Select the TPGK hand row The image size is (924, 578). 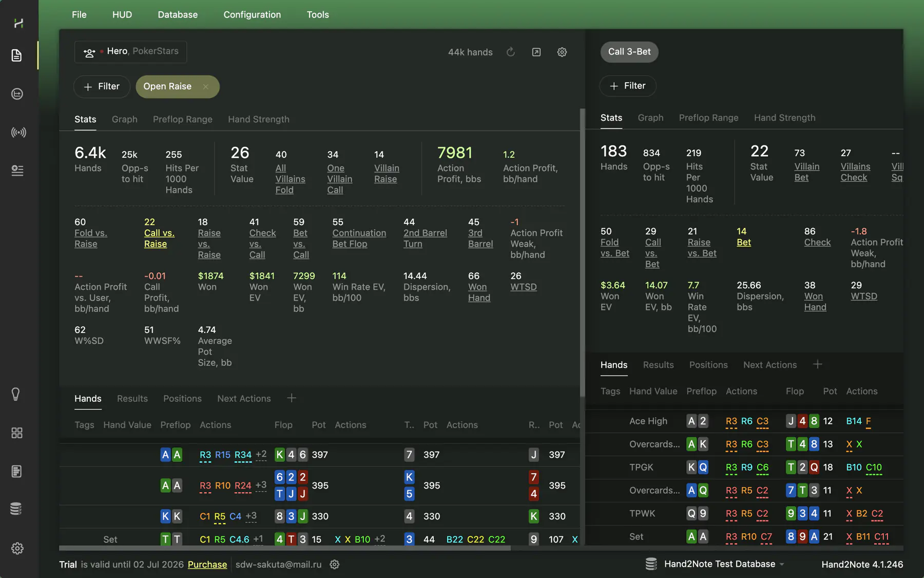click(x=744, y=468)
